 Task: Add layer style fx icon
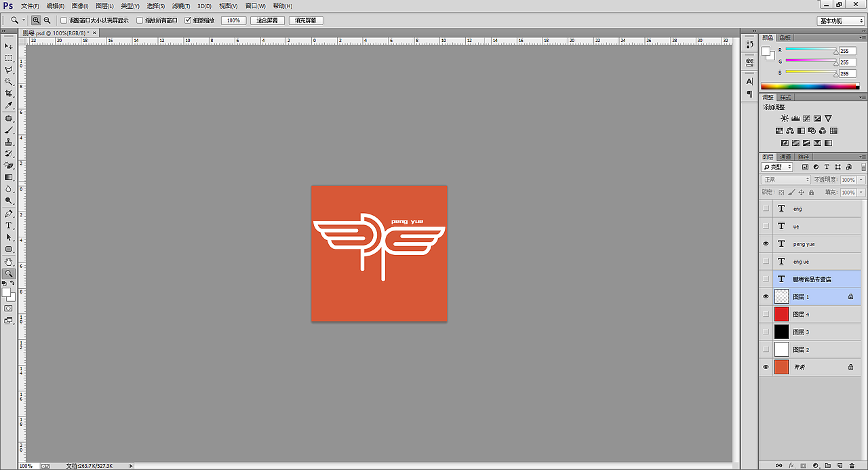pos(791,466)
